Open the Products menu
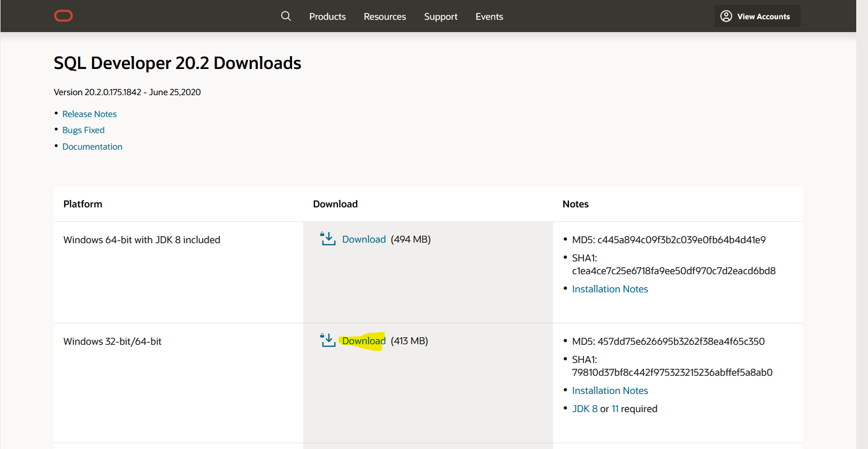The image size is (868, 449). click(x=327, y=17)
